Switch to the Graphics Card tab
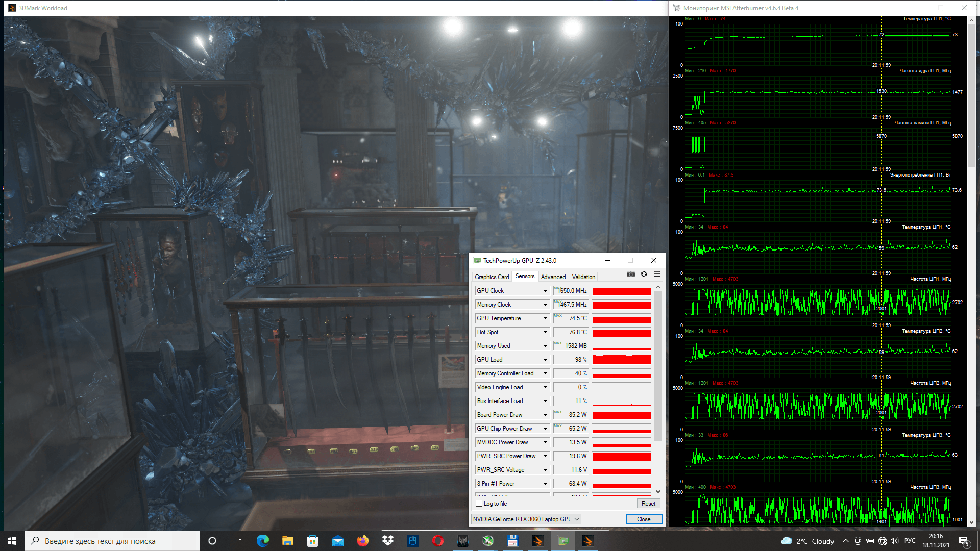The height and width of the screenshot is (551, 980). (492, 277)
